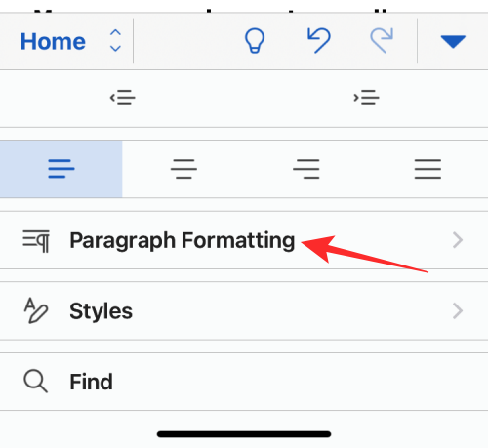Open the Home tab selector arrows
Screen dimensions: 488x448
(115, 41)
